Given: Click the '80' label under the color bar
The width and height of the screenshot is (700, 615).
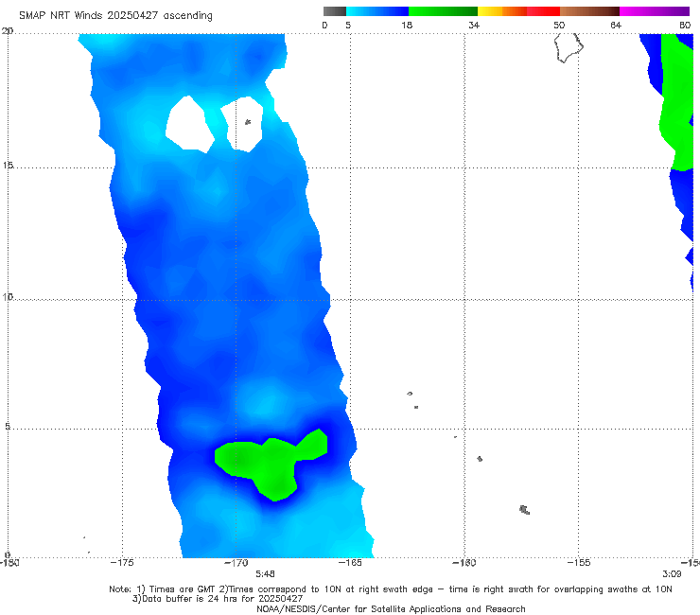Looking at the screenshot, I should pyautogui.click(x=685, y=25).
